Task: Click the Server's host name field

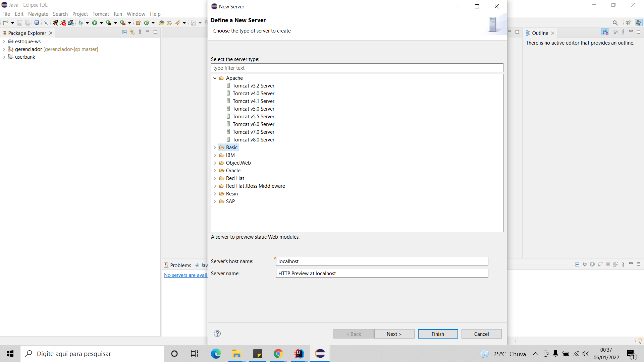Action: point(382,261)
